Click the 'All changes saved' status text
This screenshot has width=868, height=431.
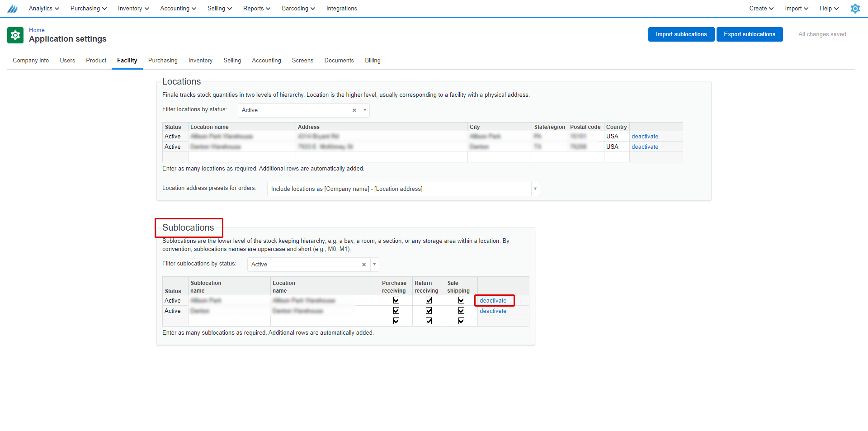[x=822, y=34]
